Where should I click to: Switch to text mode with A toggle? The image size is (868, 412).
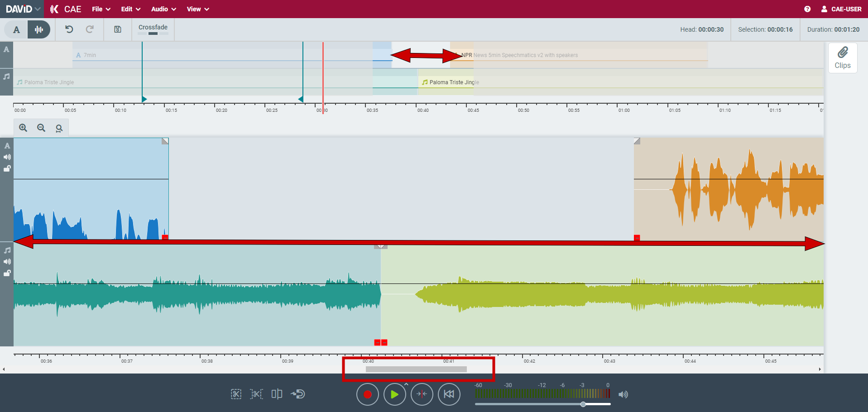(17, 30)
